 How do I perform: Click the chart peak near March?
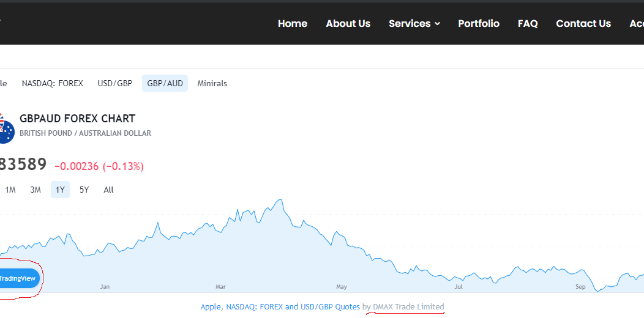point(280,200)
